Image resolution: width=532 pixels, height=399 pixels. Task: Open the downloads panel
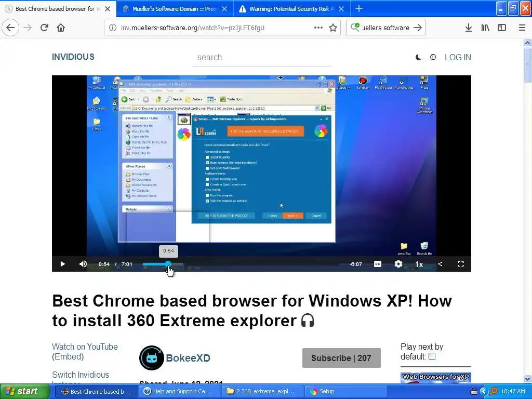point(469,28)
